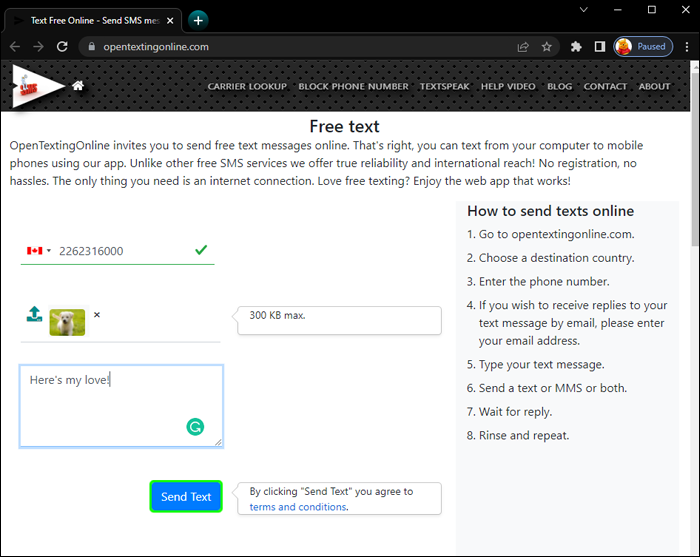Screen dimensions: 700x557
Task: Grab the message box resize handle
Action: (218, 442)
